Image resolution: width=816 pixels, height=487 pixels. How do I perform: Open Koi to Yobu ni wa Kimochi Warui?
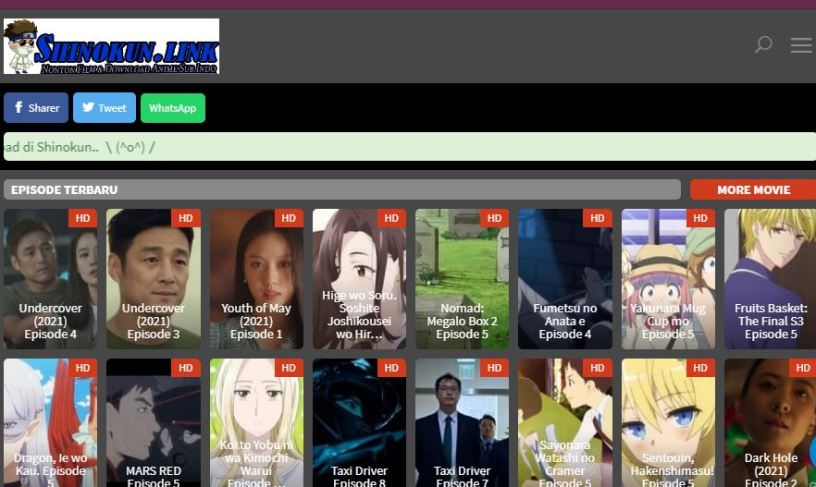[257, 423]
